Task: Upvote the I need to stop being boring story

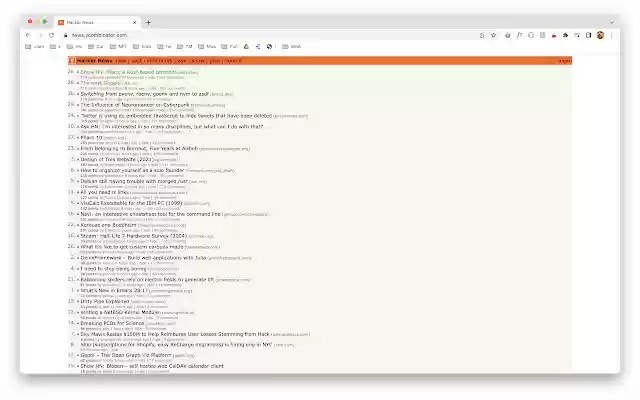Action: click(x=78, y=269)
